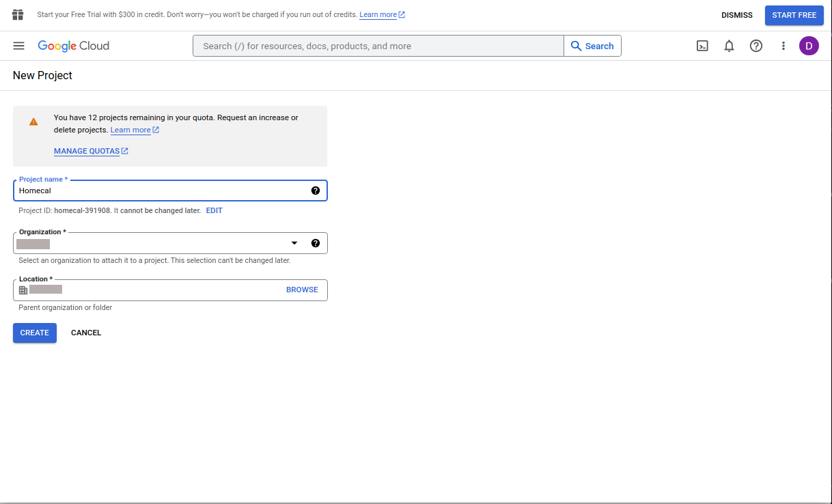Open the navigation hamburger menu
Image resolution: width=832 pixels, height=504 pixels.
[18, 46]
